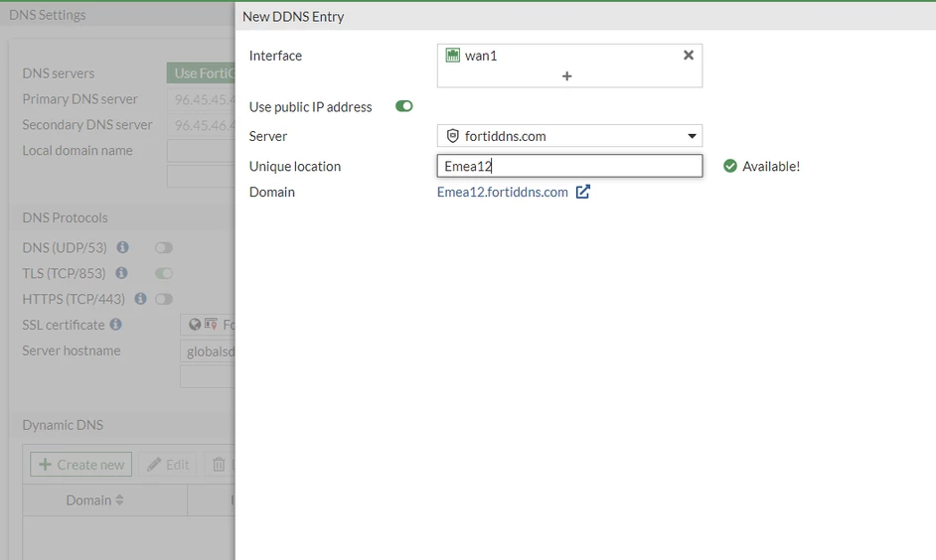Open the Server dropdown showing fortiddns.com

pyautogui.click(x=569, y=136)
